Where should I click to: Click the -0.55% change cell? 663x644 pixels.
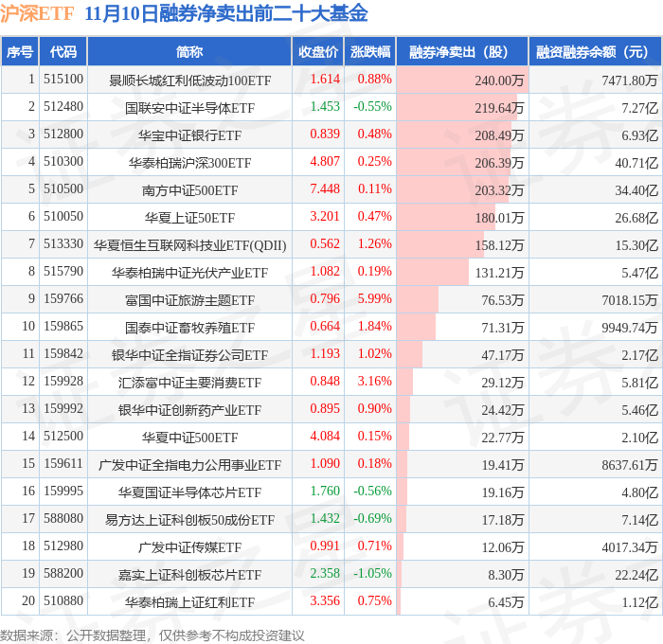(372, 107)
